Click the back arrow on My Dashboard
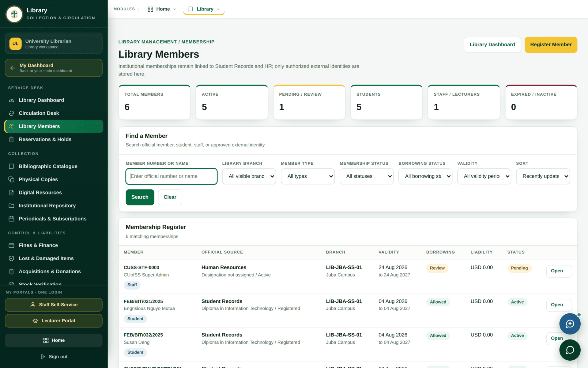 13,68
